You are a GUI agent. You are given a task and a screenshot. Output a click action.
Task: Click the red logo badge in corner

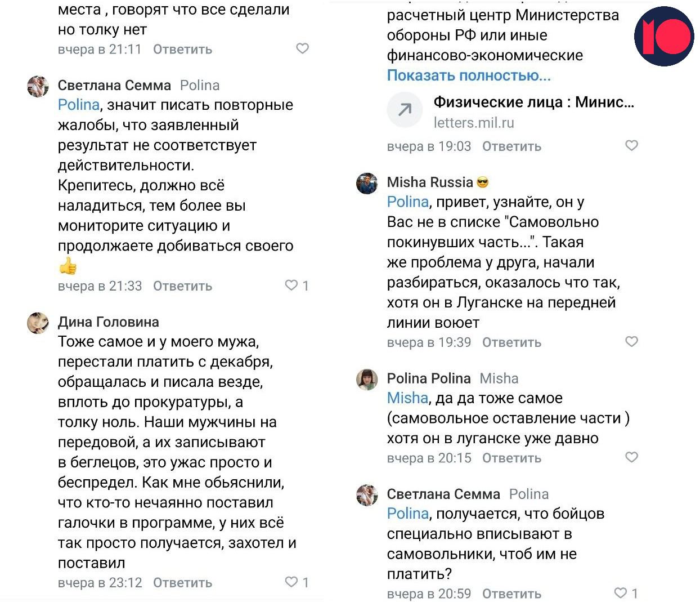point(664,37)
